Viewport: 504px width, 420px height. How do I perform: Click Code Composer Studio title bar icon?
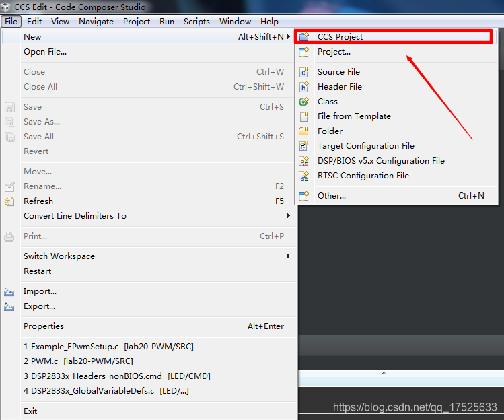[x=5, y=7]
